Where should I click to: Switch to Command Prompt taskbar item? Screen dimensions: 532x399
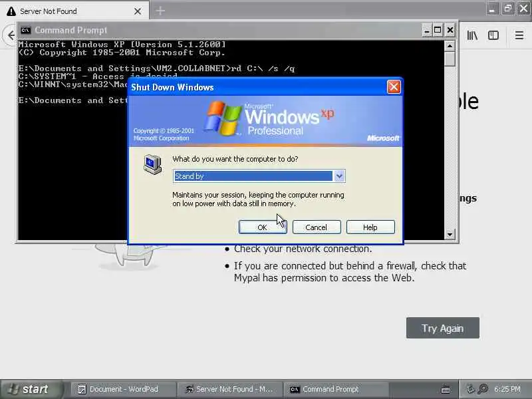(336, 389)
